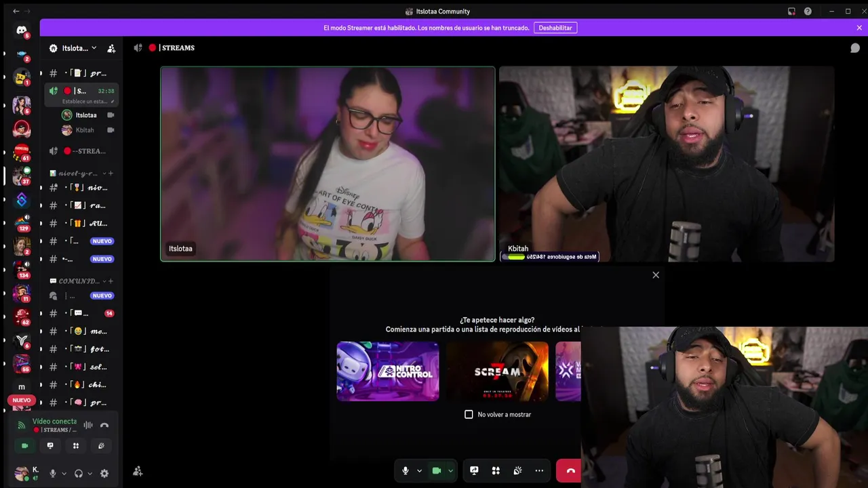868x488 pixels.
Task: Open the 'ra...' chart emoji channel
Action: 81,205
